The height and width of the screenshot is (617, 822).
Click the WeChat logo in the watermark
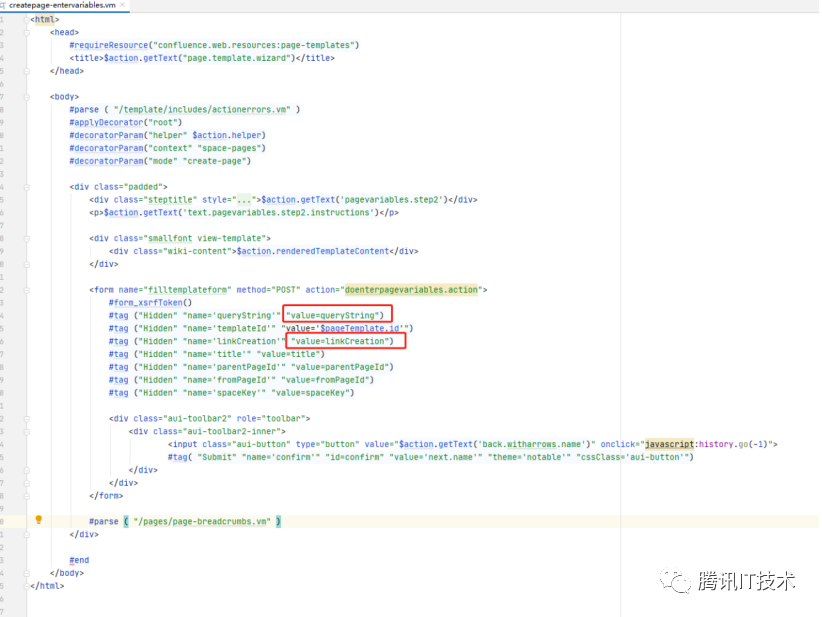pos(679,581)
